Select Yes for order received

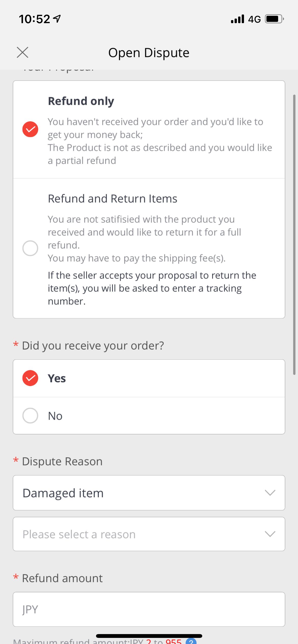click(x=30, y=378)
